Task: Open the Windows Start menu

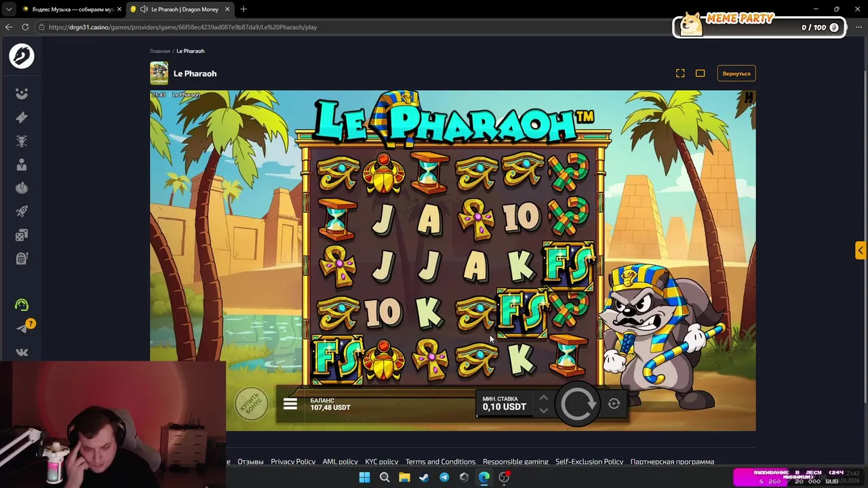Action: [364, 477]
